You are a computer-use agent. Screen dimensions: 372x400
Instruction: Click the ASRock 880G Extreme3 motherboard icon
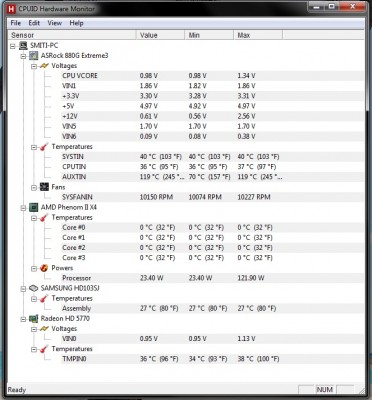pyautogui.click(x=34, y=56)
